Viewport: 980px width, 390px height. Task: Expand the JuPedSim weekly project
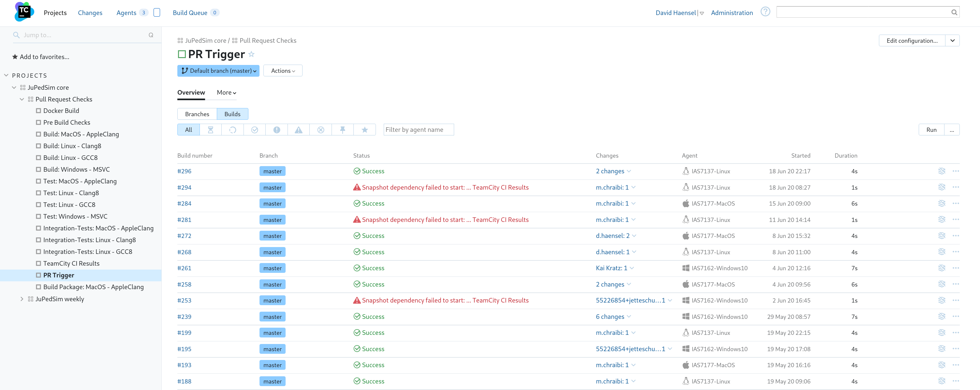[22, 299]
